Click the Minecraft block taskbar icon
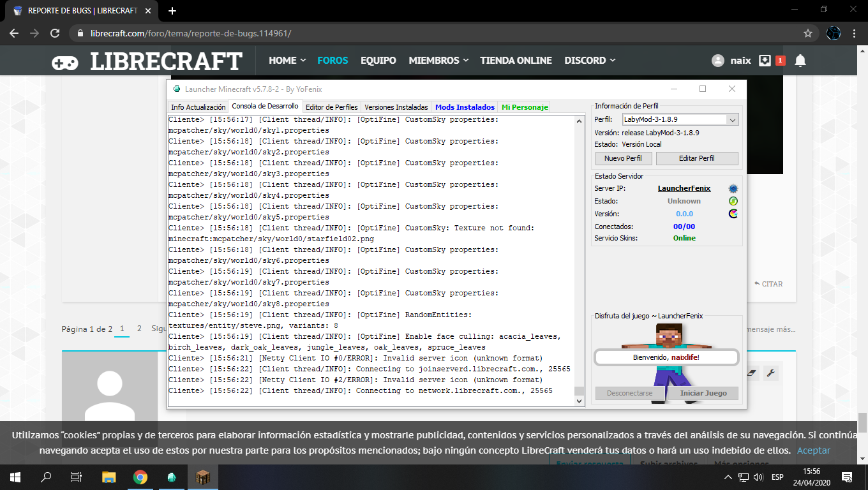868x490 pixels. (203, 477)
